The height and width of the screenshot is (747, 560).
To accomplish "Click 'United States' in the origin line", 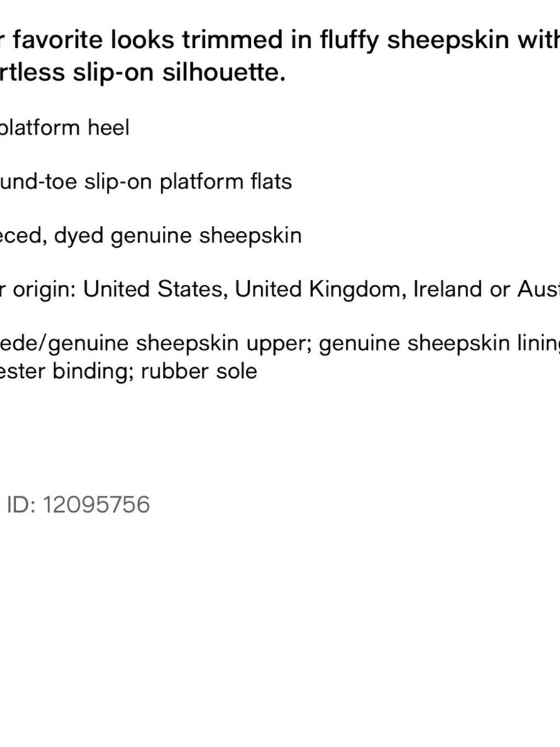I will click(155, 289).
